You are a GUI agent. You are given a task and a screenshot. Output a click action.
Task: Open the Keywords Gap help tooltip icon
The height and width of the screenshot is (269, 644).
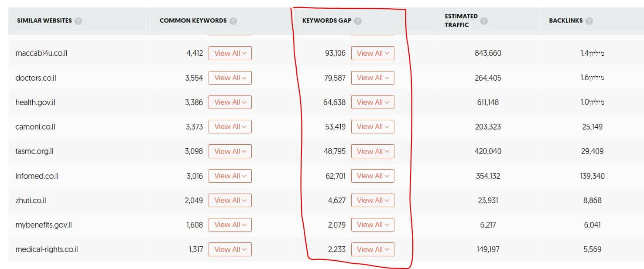tap(358, 21)
